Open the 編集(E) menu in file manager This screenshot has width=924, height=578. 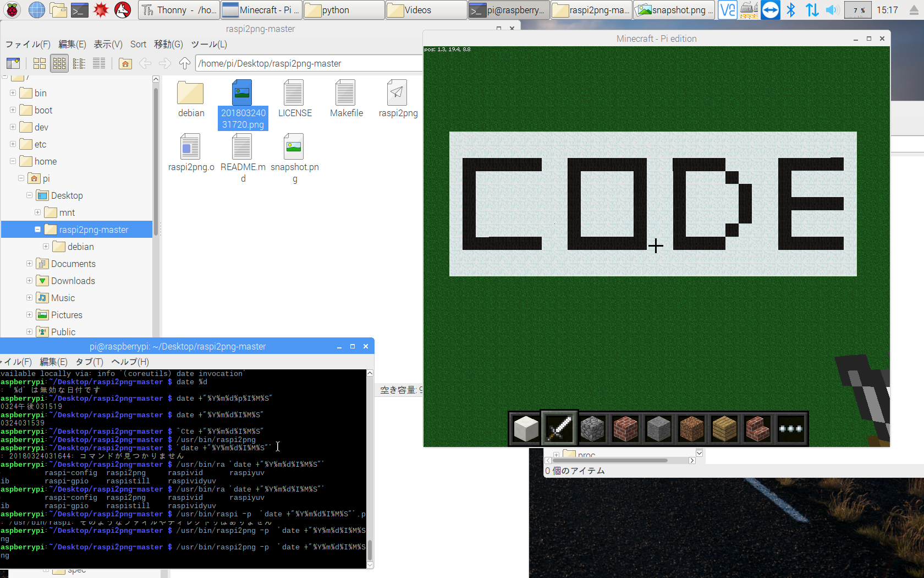pyautogui.click(x=72, y=45)
